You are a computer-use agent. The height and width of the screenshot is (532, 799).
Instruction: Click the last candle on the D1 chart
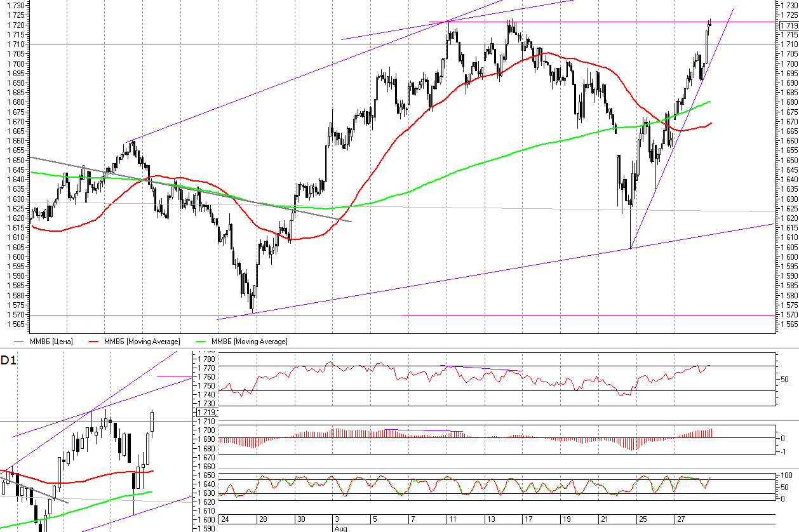(x=152, y=422)
